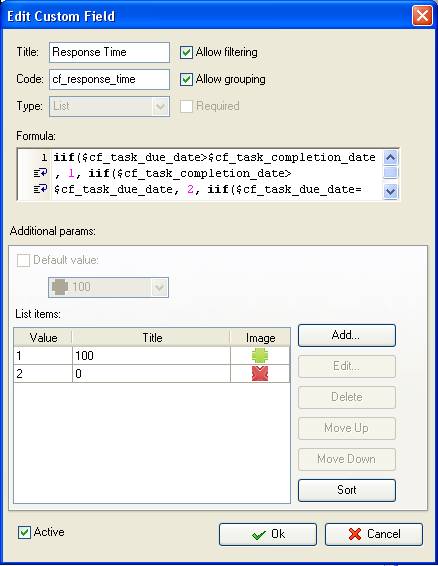
Task: Click the Title column header in list items
Action: tap(151, 338)
